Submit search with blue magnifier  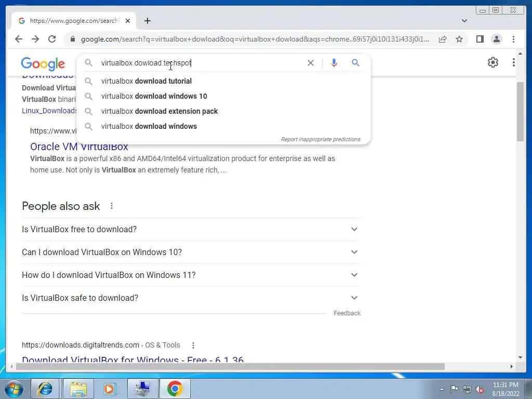pyautogui.click(x=355, y=63)
